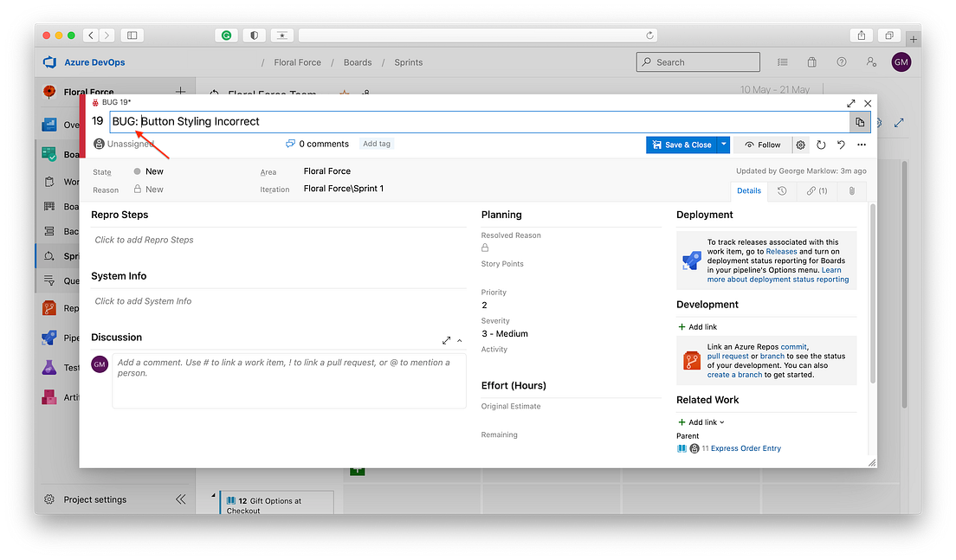The width and height of the screenshot is (956, 560).
Task: Change Severity from the 3 - Medium dropdown
Action: pyautogui.click(x=504, y=333)
